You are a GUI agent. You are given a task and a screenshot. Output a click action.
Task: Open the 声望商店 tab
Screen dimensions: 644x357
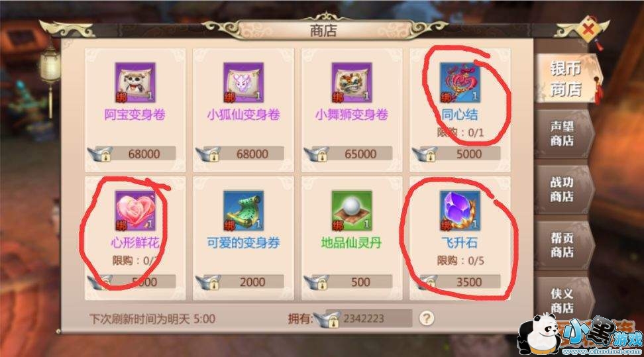coord(563,134)
